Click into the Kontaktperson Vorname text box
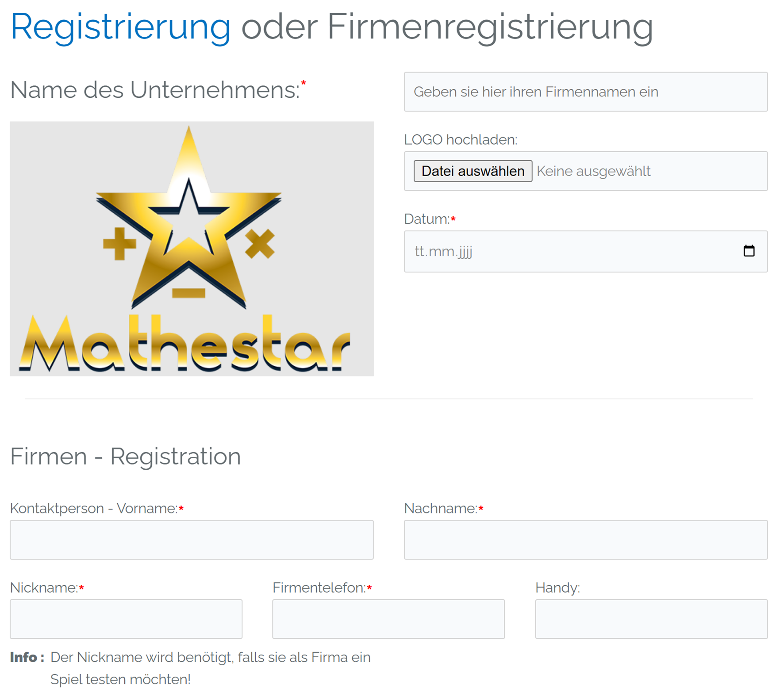 click(x=192, y=540)
